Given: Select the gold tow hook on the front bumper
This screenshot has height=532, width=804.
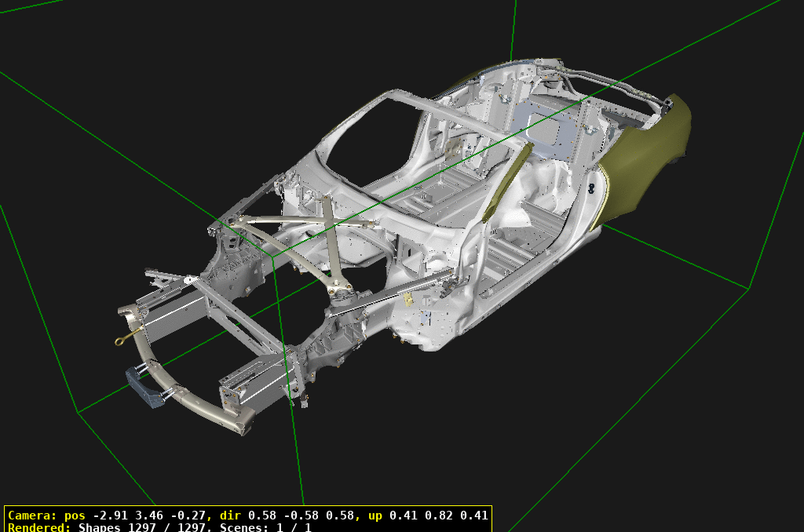Looking at the screenshot, I should (127, 337).
